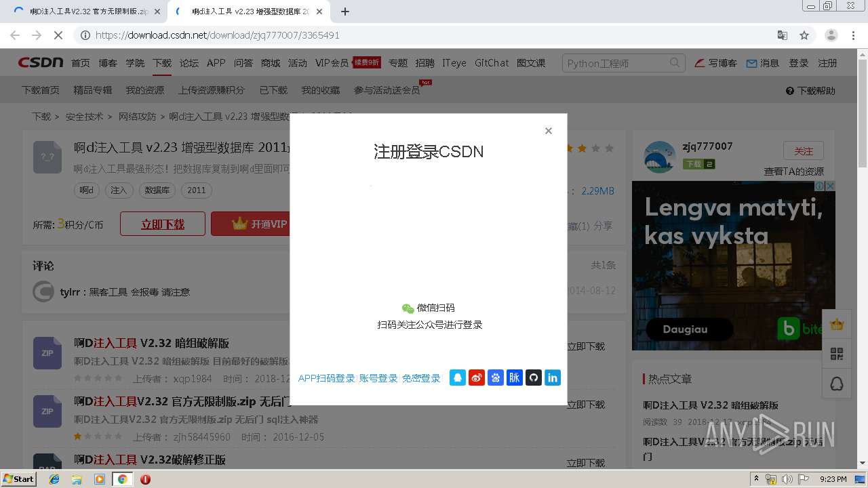Click the search magnifier icon
Screen dimensions: 868x488
[x=675, y=63]
